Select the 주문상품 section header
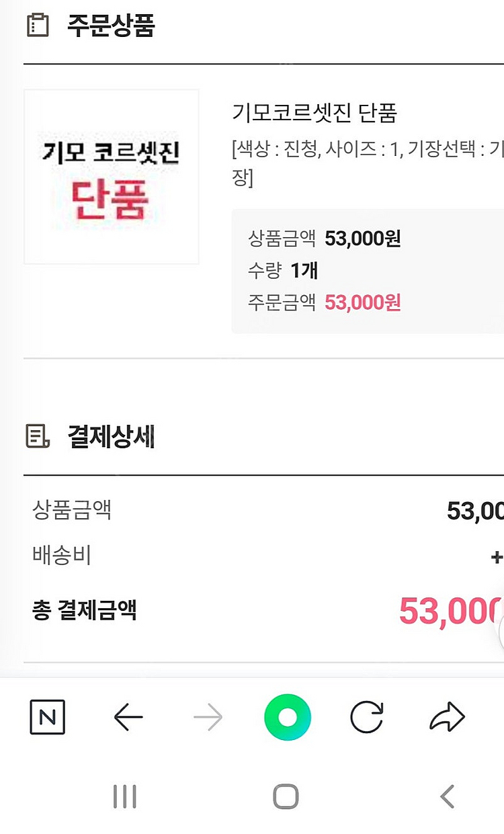The width and height of the screenshot is (504, 834). click(111, 26)
